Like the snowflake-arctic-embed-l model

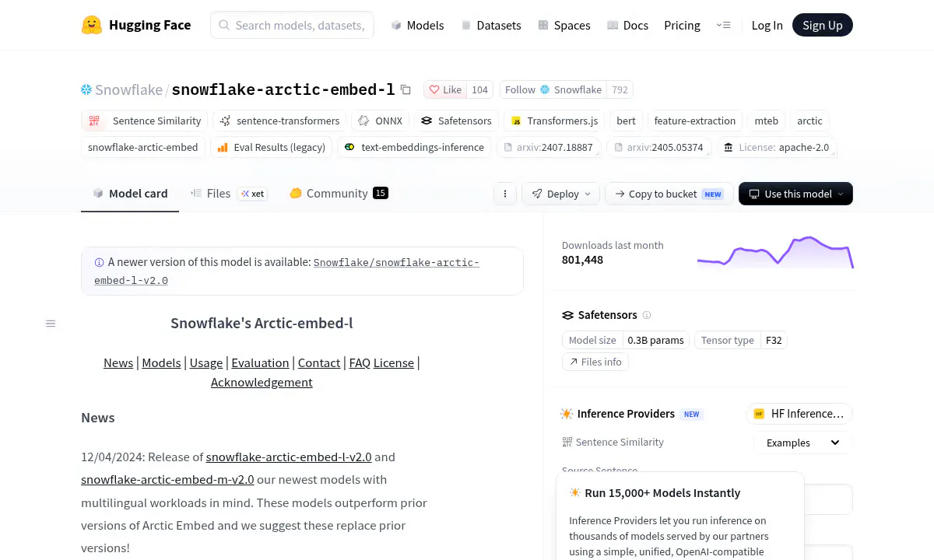pos(445,89)
